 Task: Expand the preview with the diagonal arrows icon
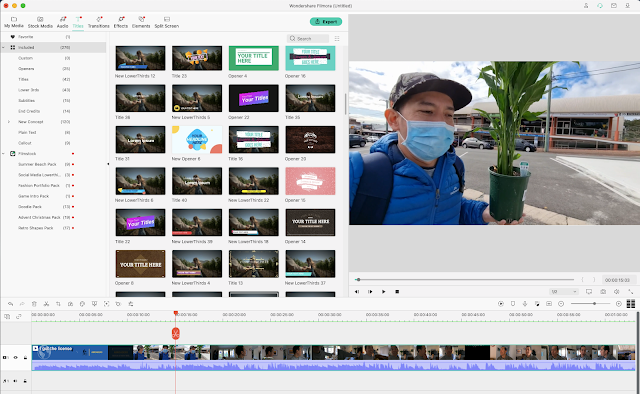click(631, 292)
